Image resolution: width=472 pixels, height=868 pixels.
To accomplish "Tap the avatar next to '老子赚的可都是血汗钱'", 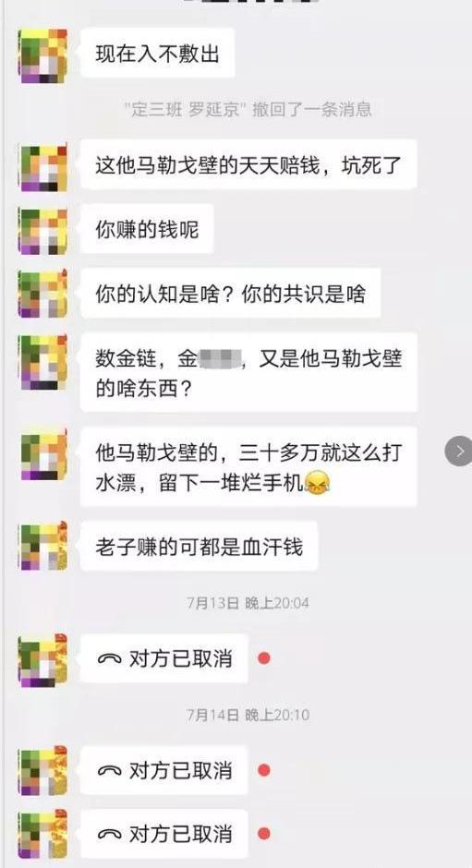I will click(x=42, y=547).
